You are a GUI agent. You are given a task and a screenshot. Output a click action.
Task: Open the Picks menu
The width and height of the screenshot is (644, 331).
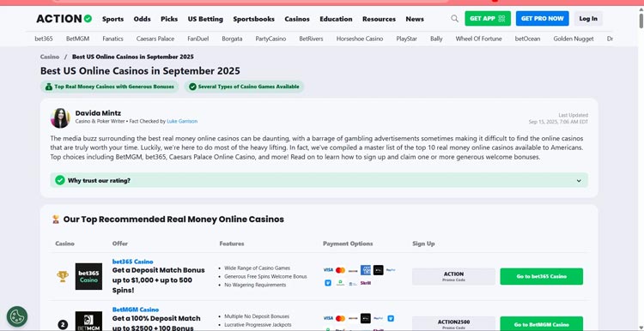tap(169, 19)
